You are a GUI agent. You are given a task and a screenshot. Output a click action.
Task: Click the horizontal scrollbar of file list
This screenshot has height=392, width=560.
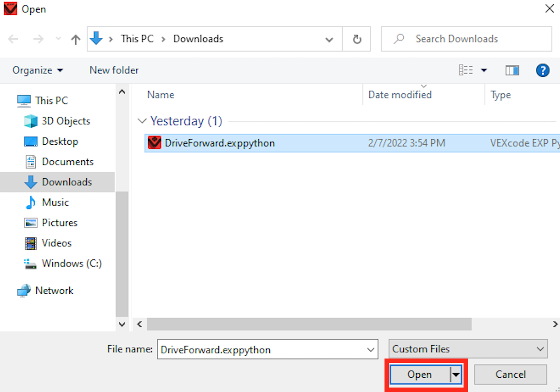(309, 324)
